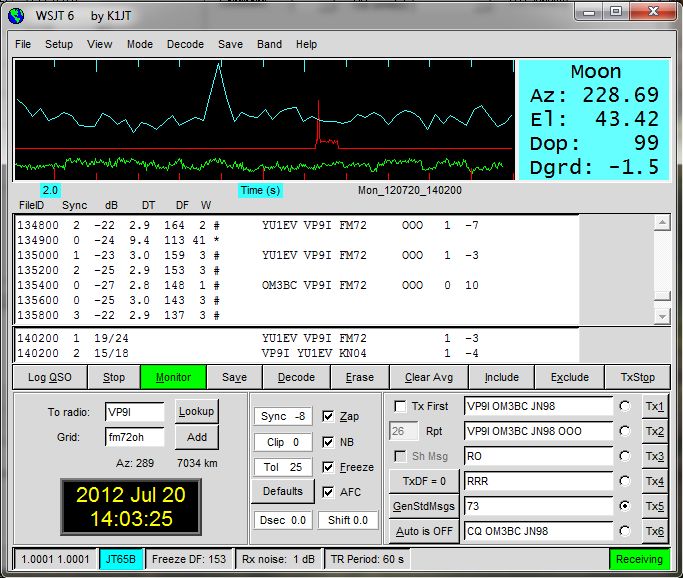This screenshot has width=683, height=578.
Task: Click average line VP9I YU1EV KN04
Action: (x=248, y=353)
